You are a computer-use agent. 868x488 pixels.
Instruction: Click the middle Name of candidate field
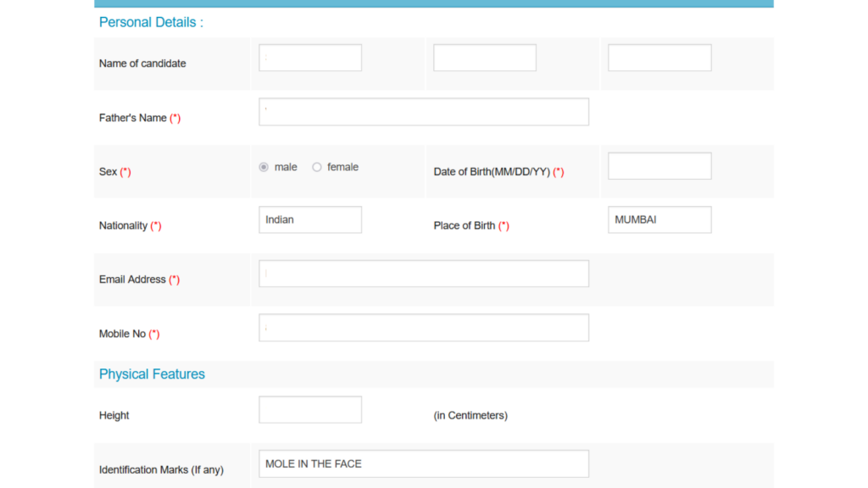(x=485, y=58)
